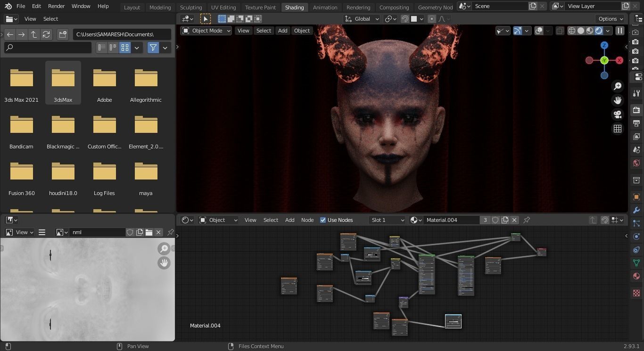Toggle camera view with the camera gizmo
644x351 pixels.
(x=618, y=114)
